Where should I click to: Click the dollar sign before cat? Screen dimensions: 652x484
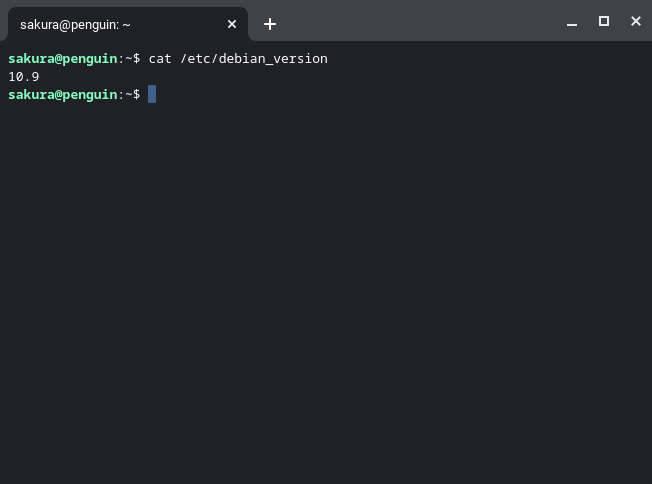[137, 58]
